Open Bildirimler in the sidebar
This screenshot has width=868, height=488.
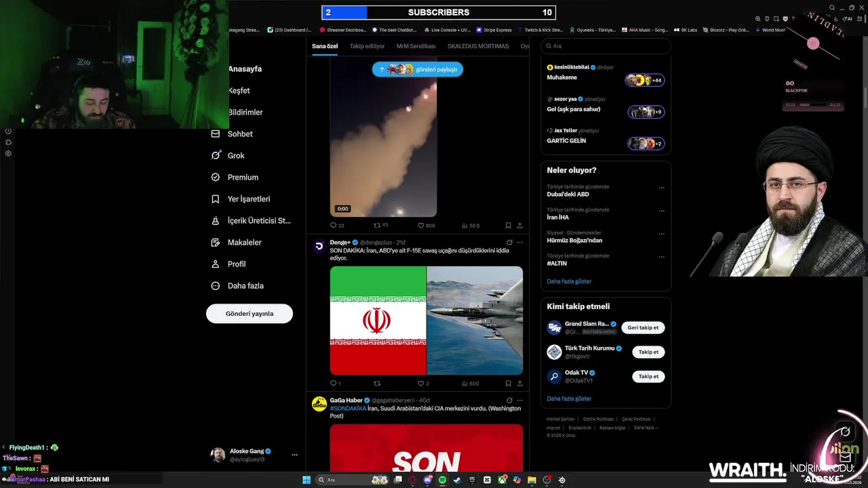point(245,113)
